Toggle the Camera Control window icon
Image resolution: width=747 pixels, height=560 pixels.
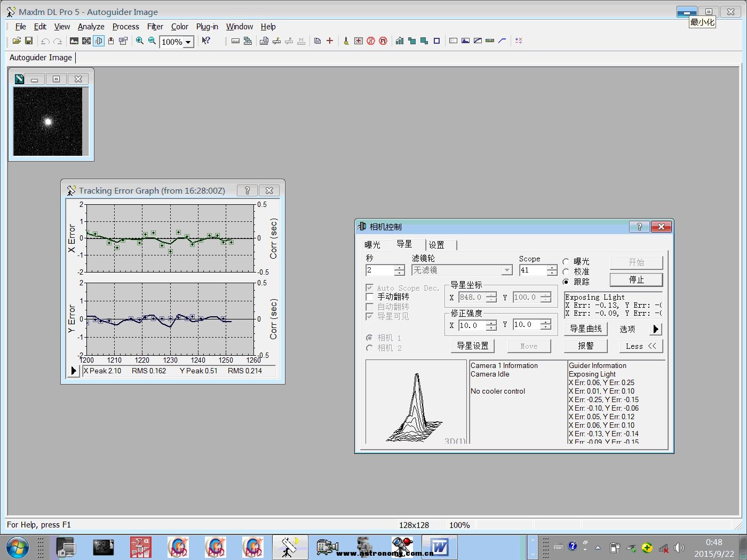click(x=99, y=41)
